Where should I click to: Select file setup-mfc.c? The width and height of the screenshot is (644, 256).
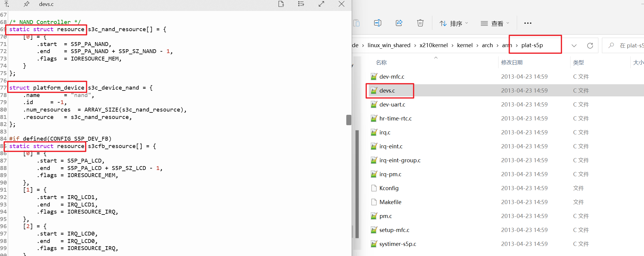394,230
